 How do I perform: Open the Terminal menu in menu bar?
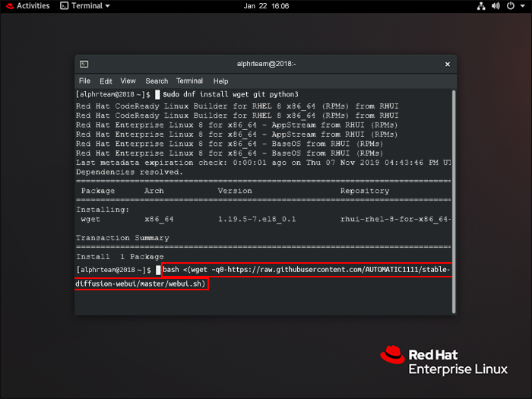tap(189, 81)
